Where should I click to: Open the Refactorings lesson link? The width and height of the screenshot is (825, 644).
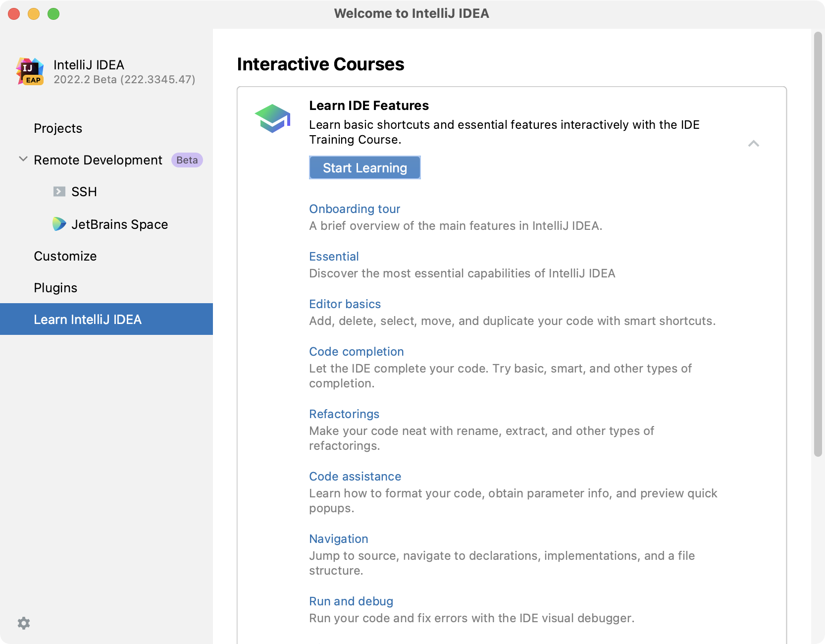pos(344,414)
